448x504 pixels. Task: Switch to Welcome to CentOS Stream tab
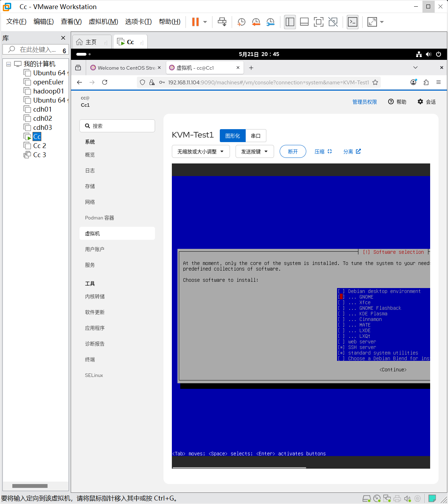[126, 68]
